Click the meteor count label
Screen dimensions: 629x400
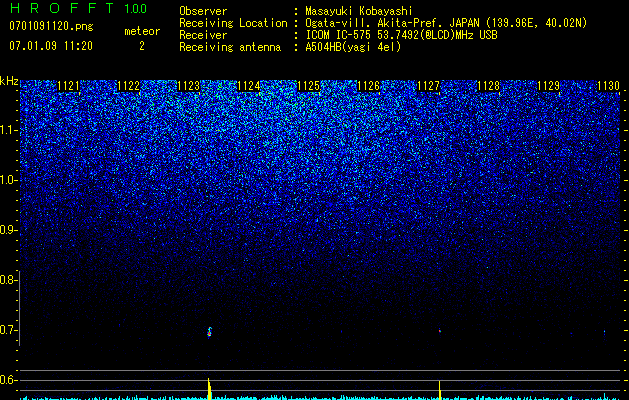(x=142, y=31)
